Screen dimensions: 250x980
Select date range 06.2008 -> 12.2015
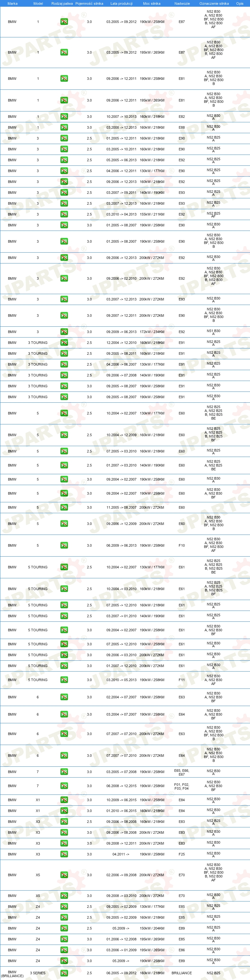[x=121, y=786]
